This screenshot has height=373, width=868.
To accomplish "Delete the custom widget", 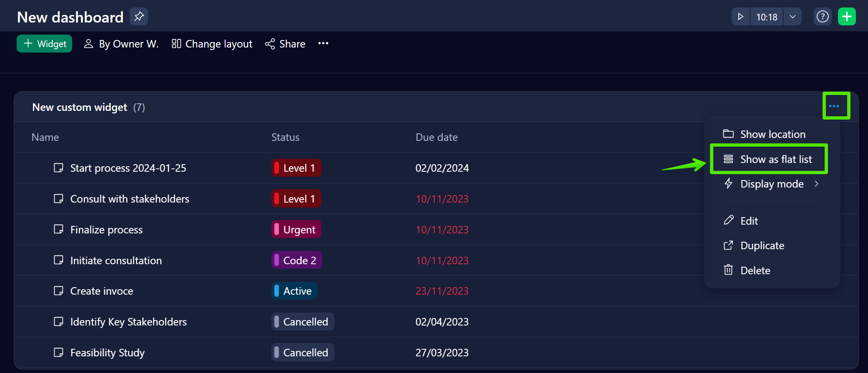I will point(755,270).
